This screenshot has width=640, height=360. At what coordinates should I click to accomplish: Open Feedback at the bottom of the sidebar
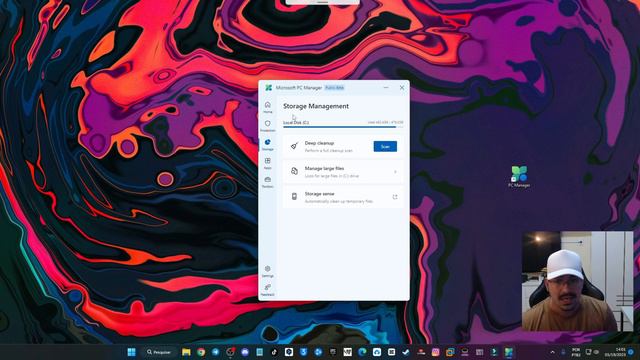pyautogui.click(x=268, y=290)
